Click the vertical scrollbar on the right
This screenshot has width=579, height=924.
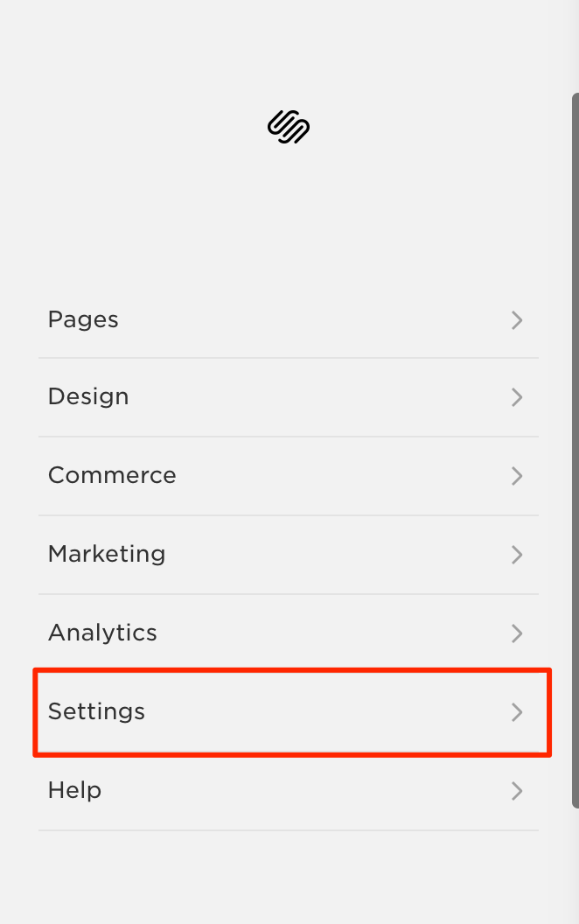coord(576,451)
